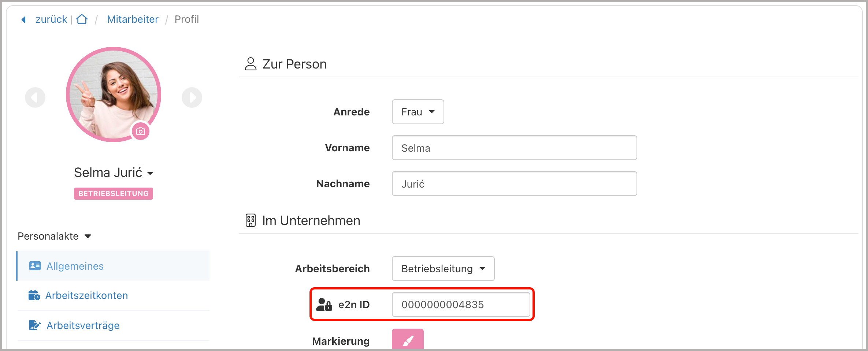Open the camera icon to change profile photo
Viewport: 868px width, 351px height.
(x=141, y=131)
